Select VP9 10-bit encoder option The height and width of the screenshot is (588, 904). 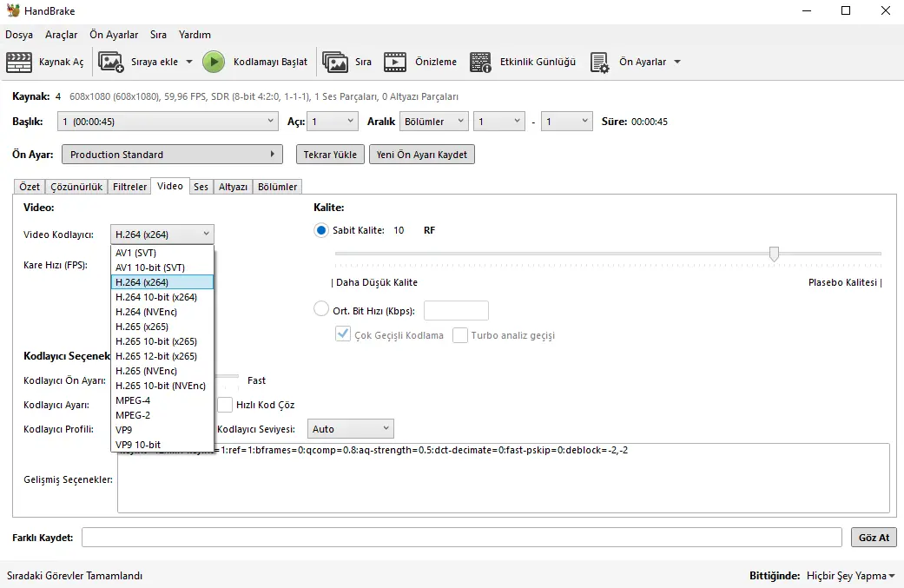click(x=162, y=445)
